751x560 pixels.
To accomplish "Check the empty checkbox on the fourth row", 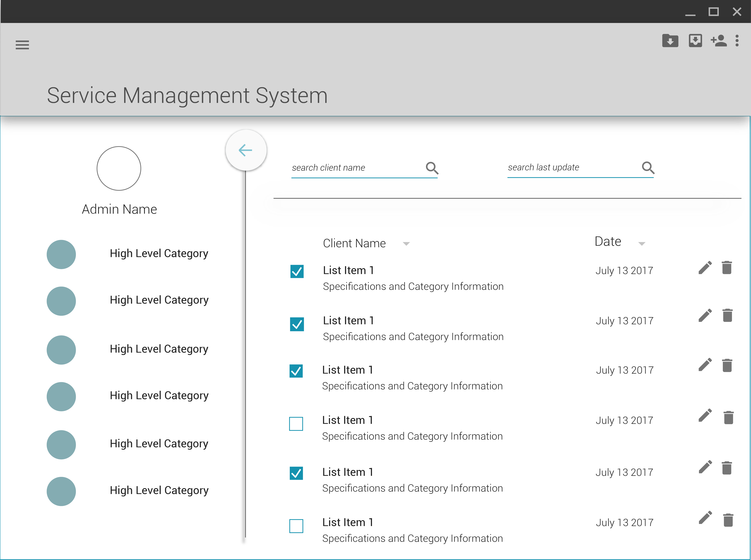I will [296, 424].
